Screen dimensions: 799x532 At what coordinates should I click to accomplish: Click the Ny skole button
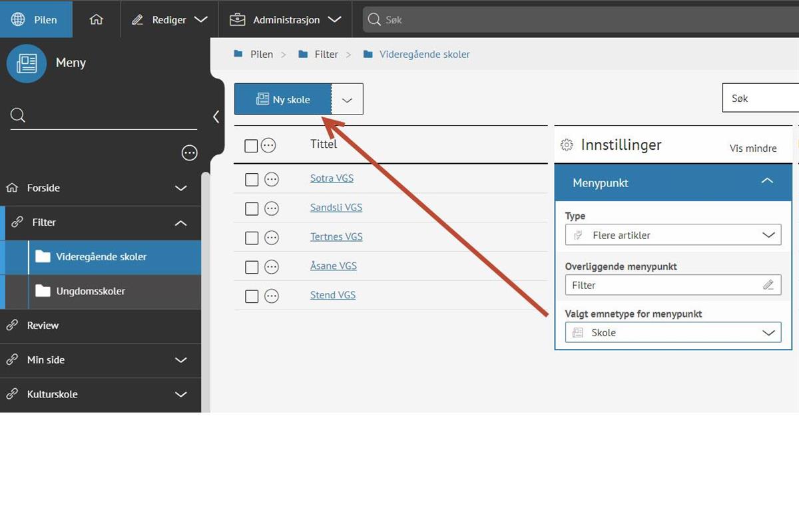283,99
